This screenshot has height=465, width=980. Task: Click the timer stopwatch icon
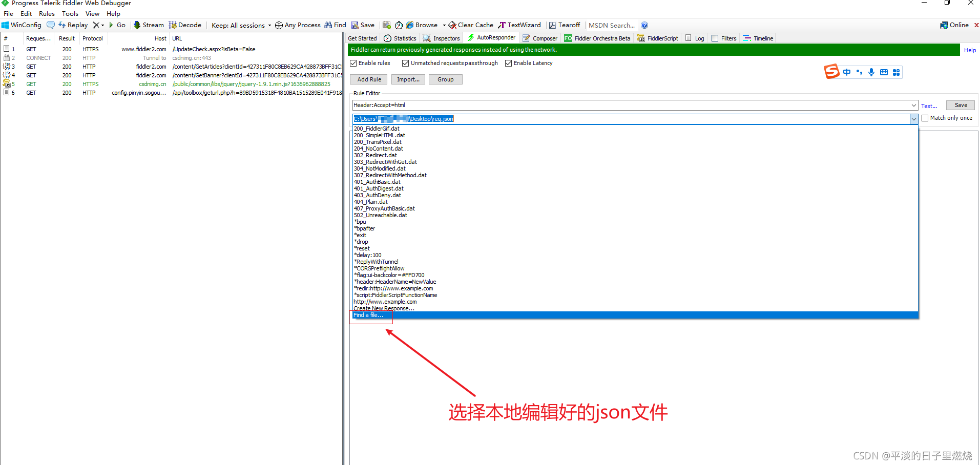coord(399,25)
